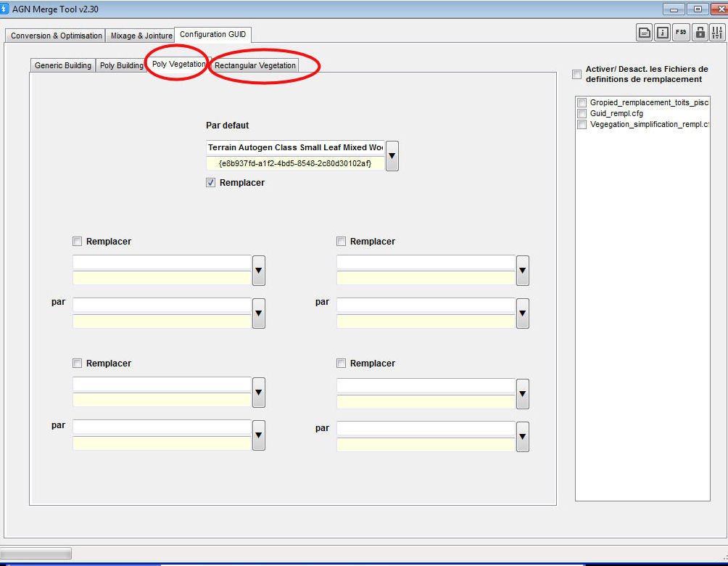Open top-left Remplacer source dropdown arrow
Screen dimensions: 728x566
[x=259, y=270]
